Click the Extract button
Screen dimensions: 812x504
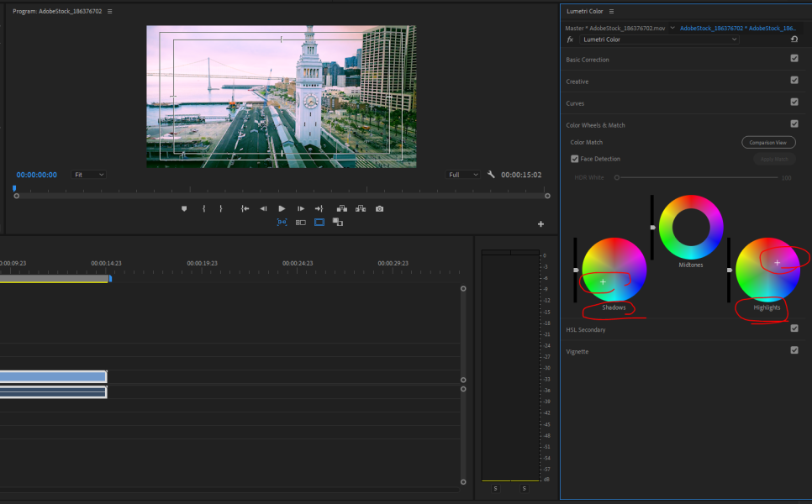361,208
